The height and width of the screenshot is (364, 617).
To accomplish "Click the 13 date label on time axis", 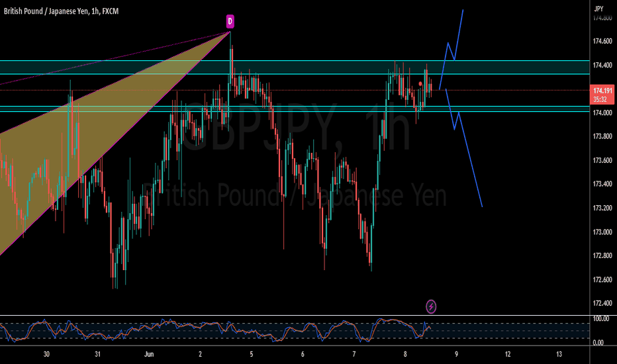I will pyautogui.click(x=559, y=354).
